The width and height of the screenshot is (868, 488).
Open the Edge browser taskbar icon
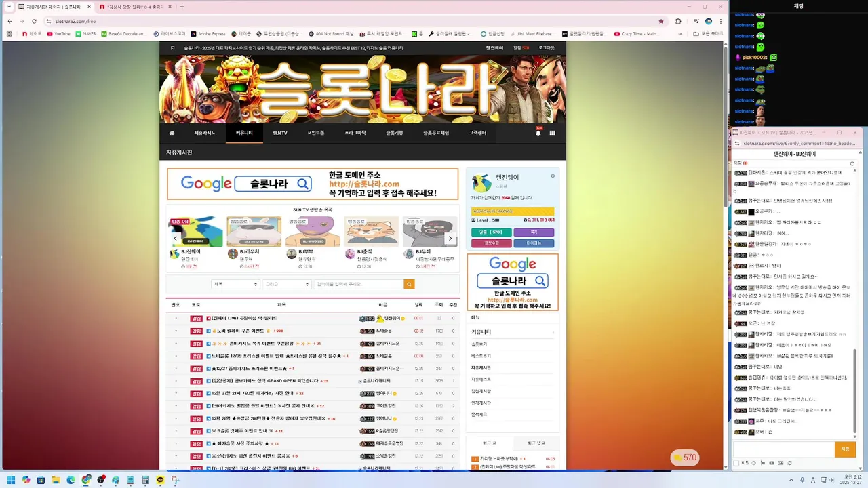(x=71, y=480)
